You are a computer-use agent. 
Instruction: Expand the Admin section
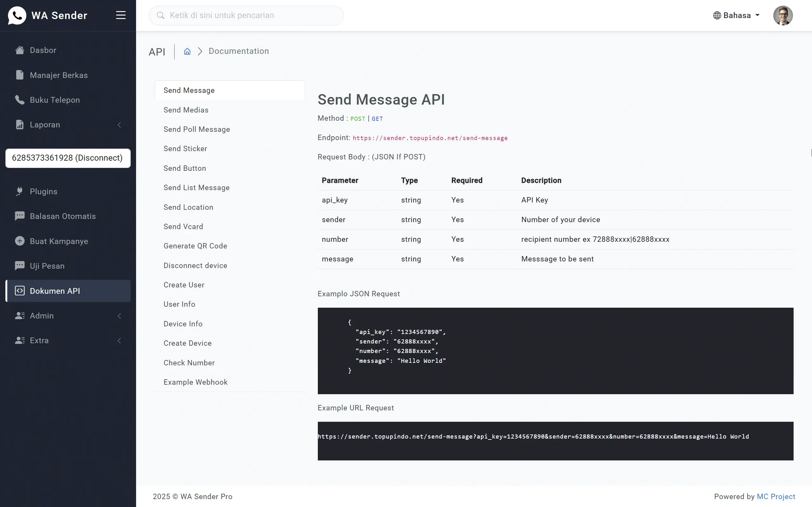[x=120, y=316]
